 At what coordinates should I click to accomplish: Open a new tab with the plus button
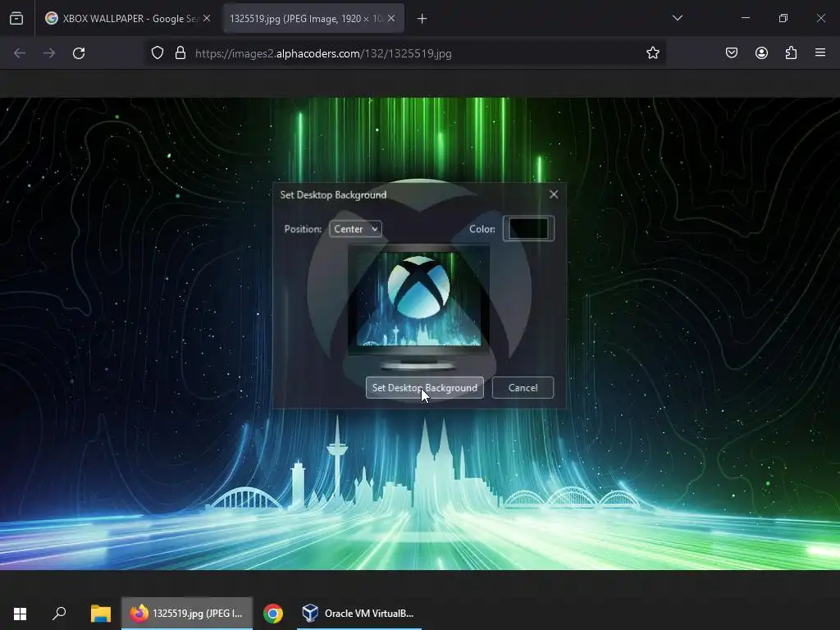click(422, 19)
